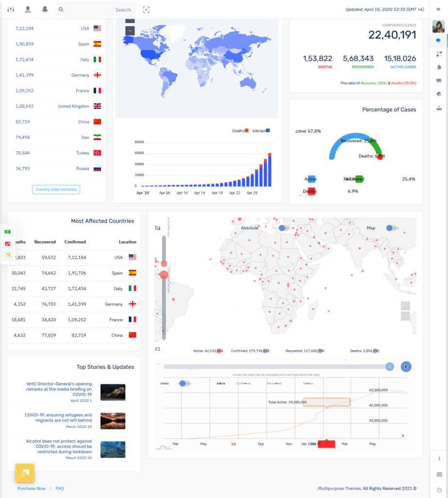Click the timeline scrubber handle
The height and width of the screenshot is (498, 448).
390,367
